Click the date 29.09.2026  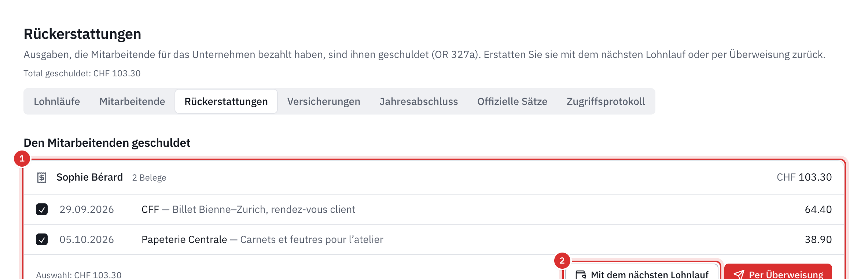tap(87, 209)
